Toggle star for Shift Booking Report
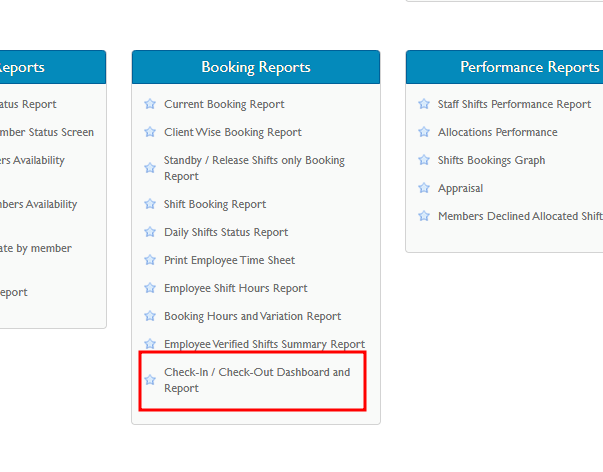603x472 pixels. click(150, 204)
